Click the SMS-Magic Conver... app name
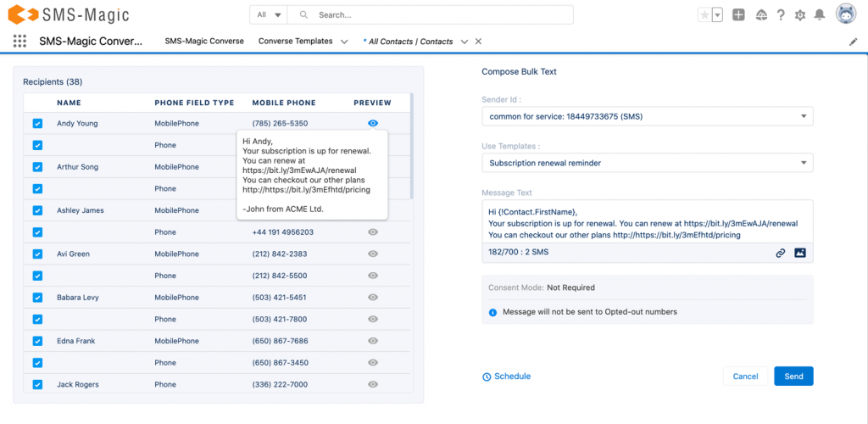Viewport: 868px width, 424px height. click(x=90, y=41)
